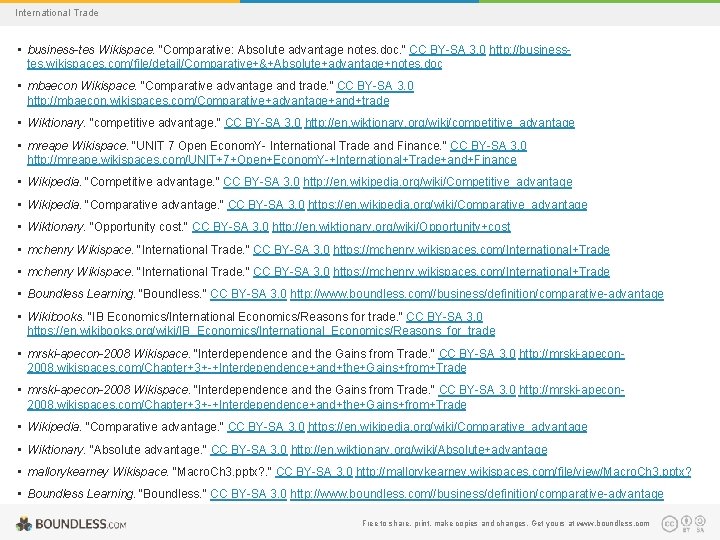This screenshot has width=720, height=540.
Task: Click the quoted "Absolute advantage." title
Action: [x=148, y=450]
